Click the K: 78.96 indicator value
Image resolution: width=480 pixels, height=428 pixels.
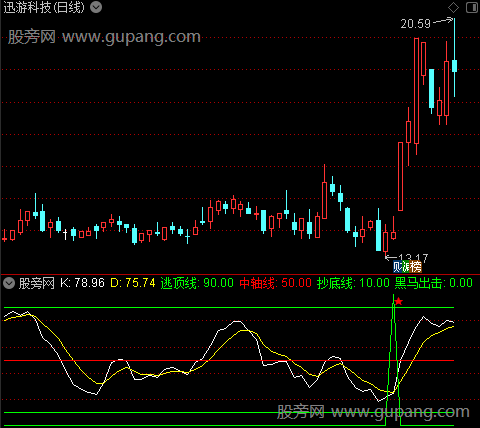pyautogui.click(x=82, y=283)
